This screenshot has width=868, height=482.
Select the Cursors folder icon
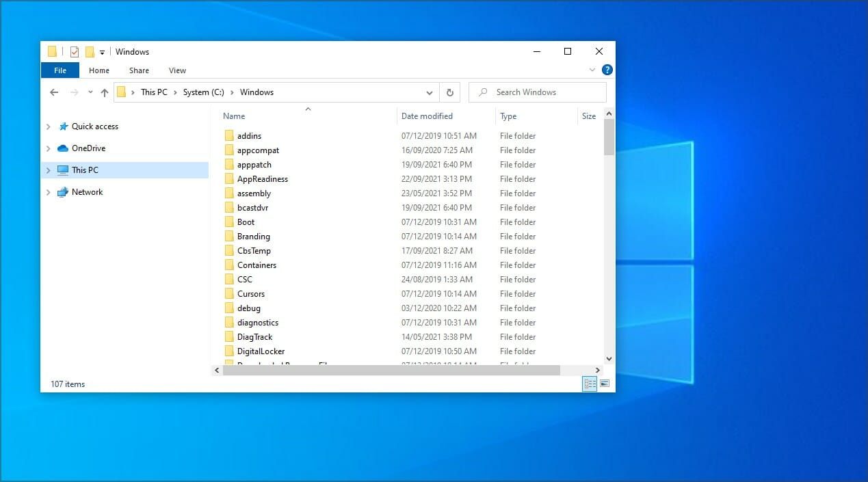pos(229,294)
